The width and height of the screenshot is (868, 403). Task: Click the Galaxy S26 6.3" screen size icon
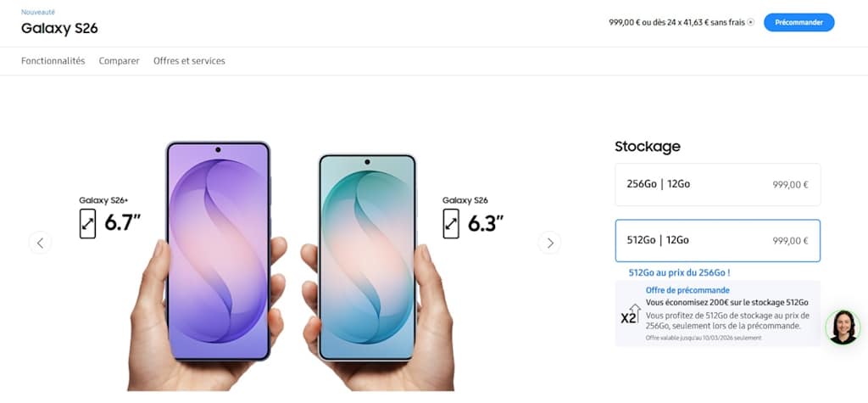coord(451,224)
